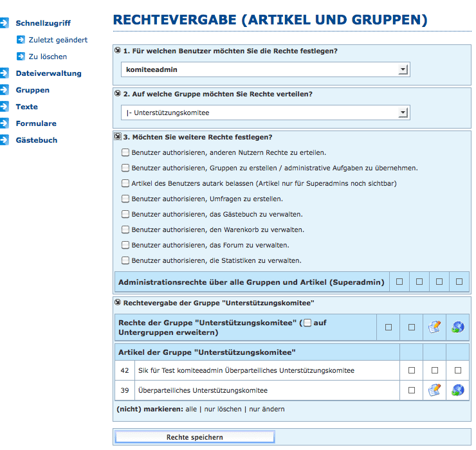The width and height of the screenshot is (476, 450).
Task: Click 'nur löschen' marking link
Action: click(222, 409)
